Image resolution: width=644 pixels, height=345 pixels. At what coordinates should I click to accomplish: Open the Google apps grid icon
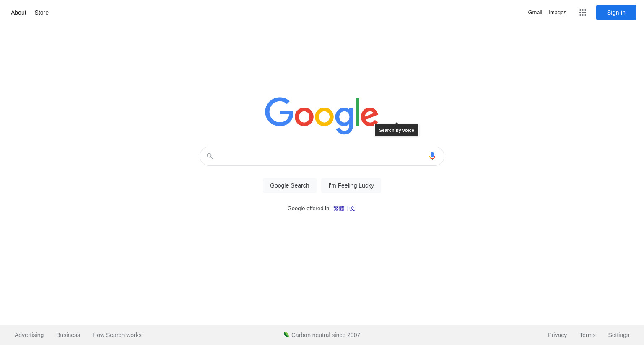point(583,13)
